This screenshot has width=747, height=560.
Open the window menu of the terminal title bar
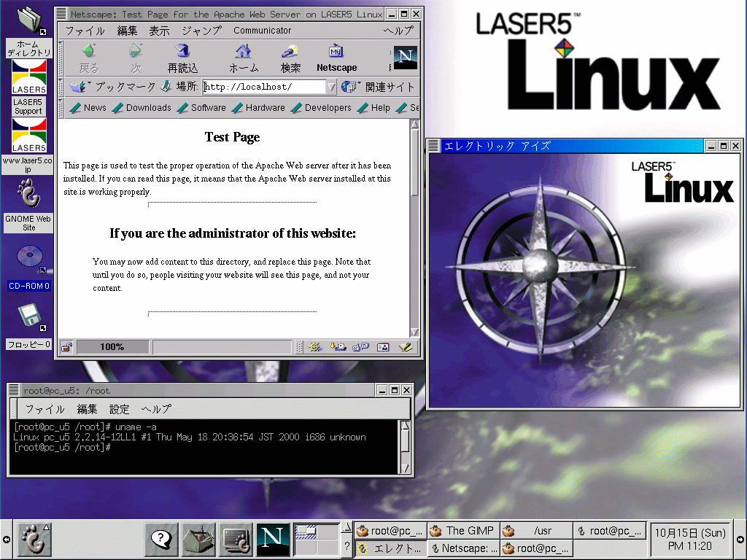(x=14, y=390)
